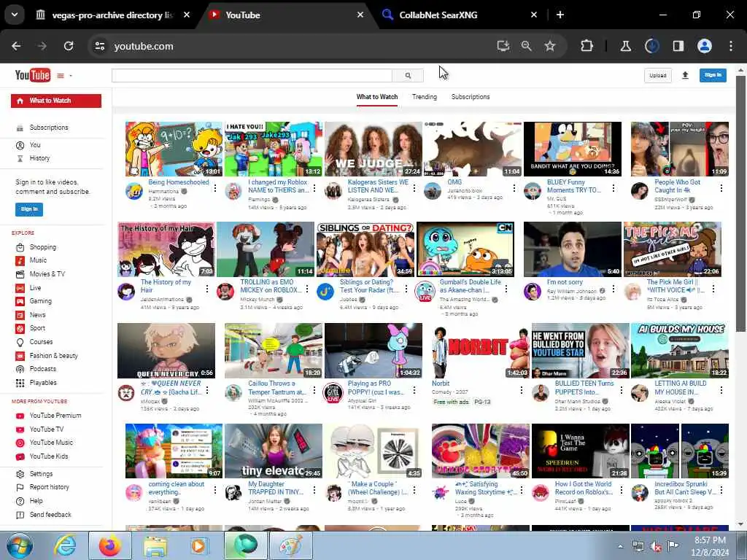The width and height of the screenshot is (747, 560).
Task: Click the Caillou Throws a Temper Tantrum title
Action: click(x=276, y=388)
